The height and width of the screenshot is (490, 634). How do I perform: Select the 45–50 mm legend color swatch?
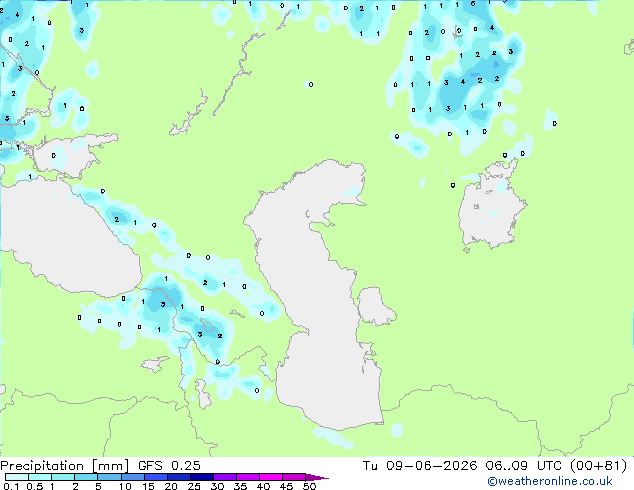(x=294, y=477)
